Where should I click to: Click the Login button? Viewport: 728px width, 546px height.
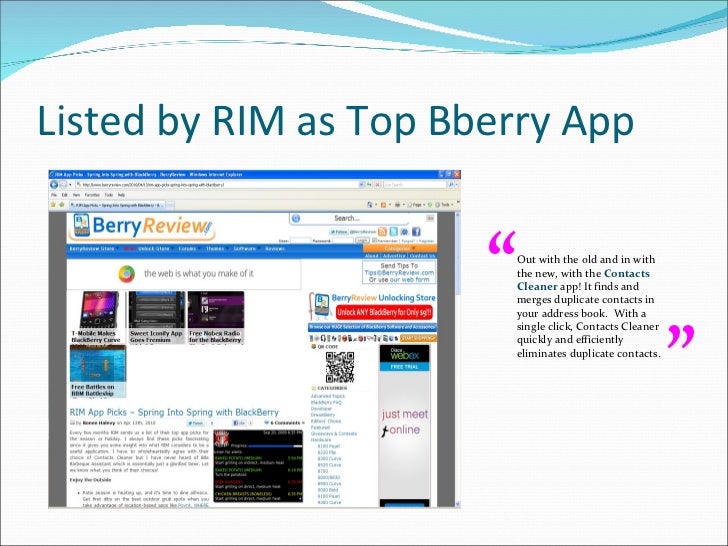(x=362, y=240)
